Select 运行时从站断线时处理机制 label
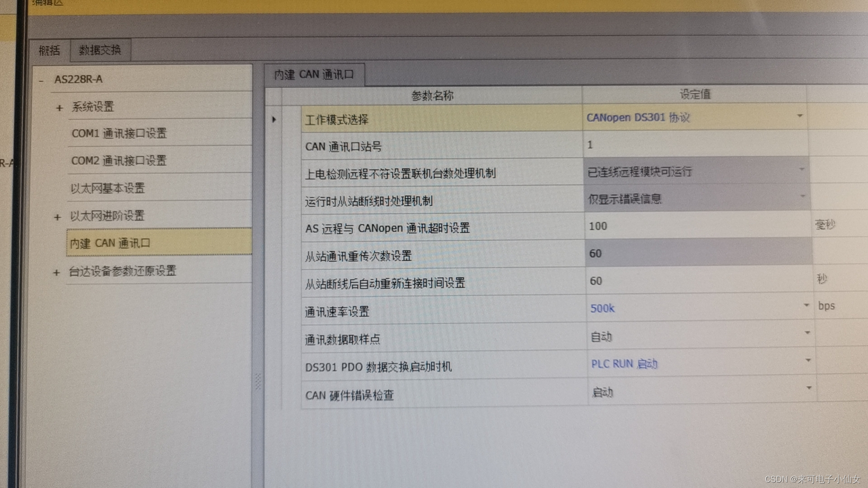The image size is (868, 488). (368, 201)
